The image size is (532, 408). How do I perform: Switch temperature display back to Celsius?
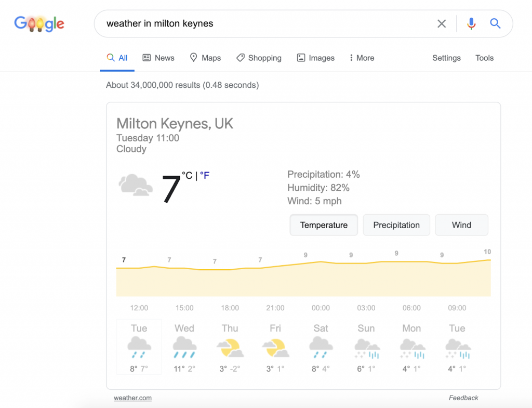188,176
